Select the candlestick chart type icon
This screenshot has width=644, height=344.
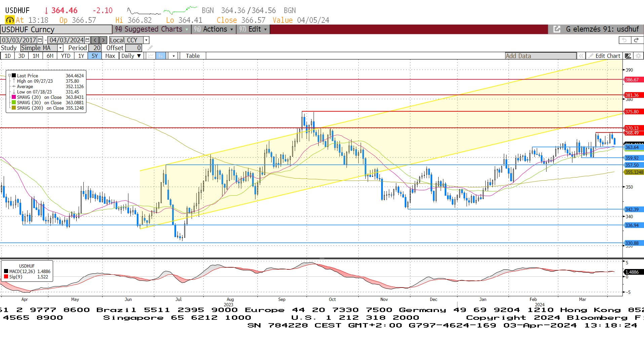(x=161, y=56)
